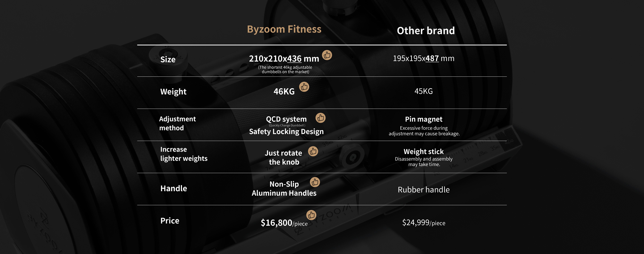Screen dimensions: 644x254
Task: Click the 195x195x487 mm size value
Action: coord(424,58)
